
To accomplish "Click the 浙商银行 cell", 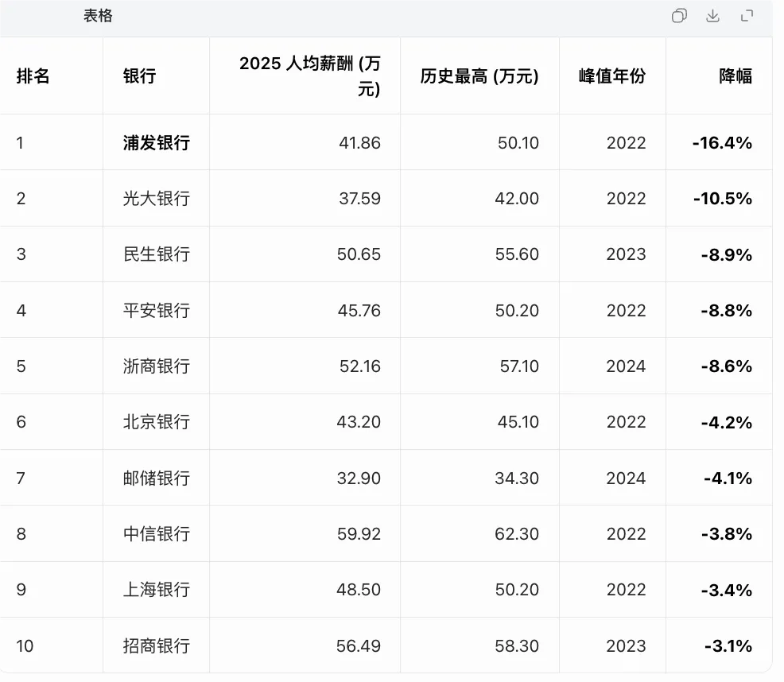I will [x=157, y=366].
